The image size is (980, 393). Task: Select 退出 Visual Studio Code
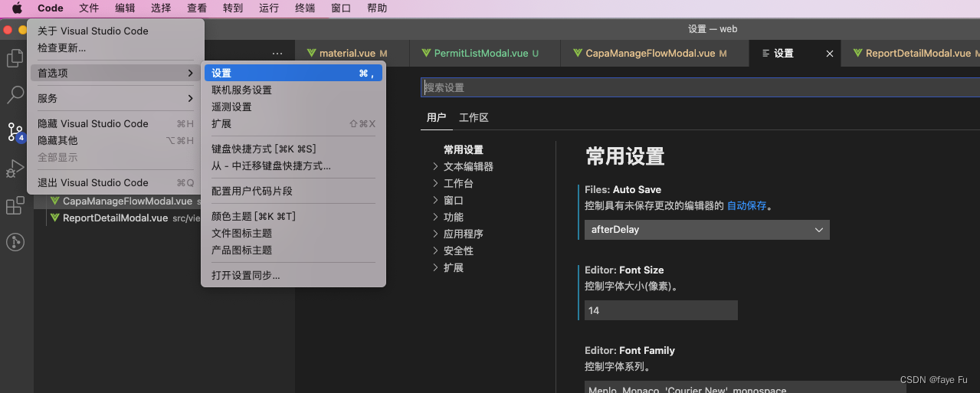click(116, 182)
